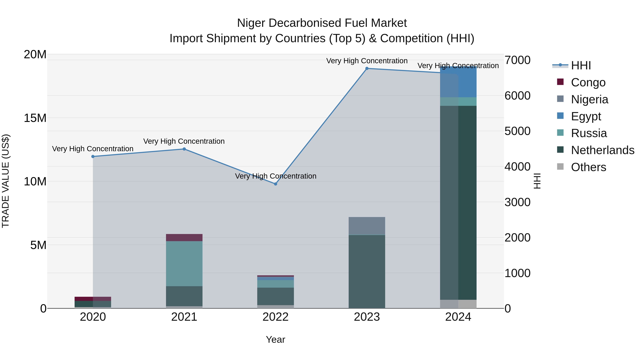Screen dimensions: 644x362
Task: Click the 5M trade value axis label
Action: pos(38,245)
